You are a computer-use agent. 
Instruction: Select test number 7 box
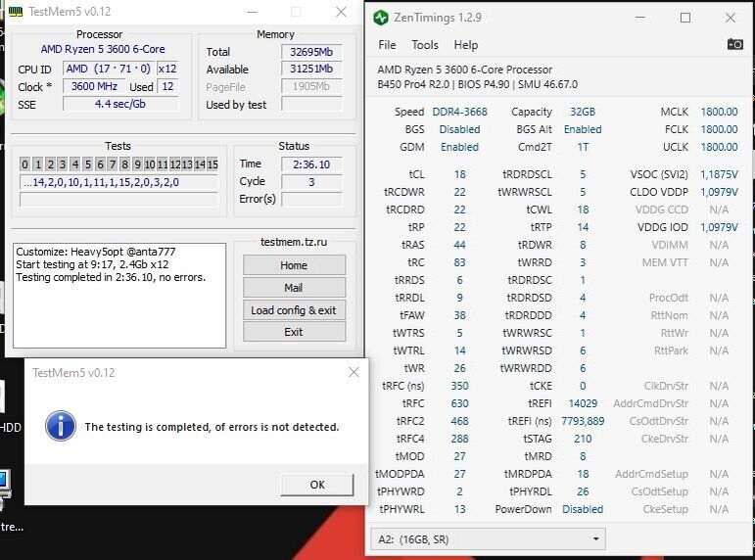tap(113, 164)
